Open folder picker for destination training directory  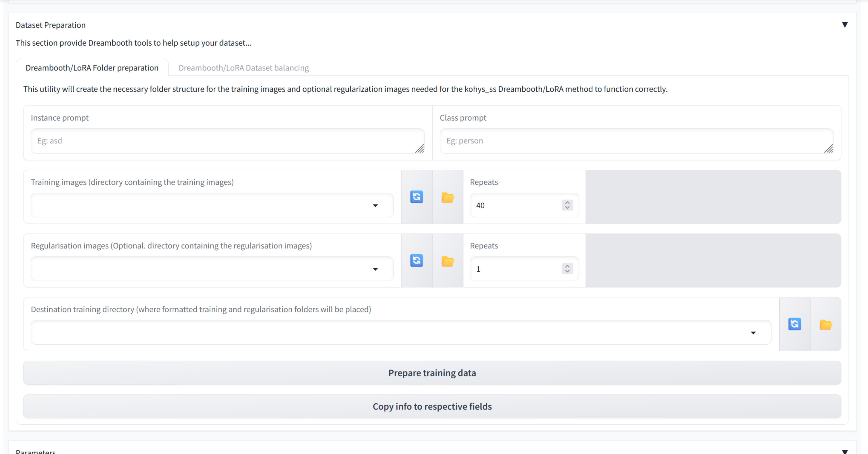825,324
